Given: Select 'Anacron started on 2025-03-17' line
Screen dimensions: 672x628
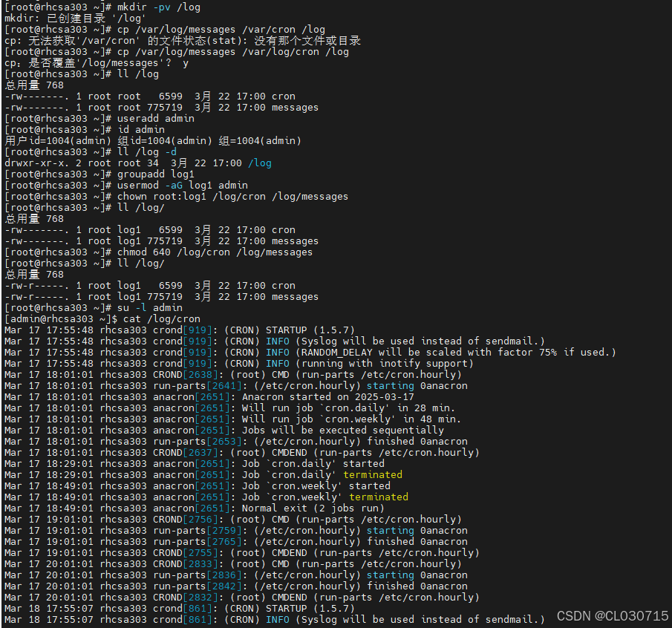Looking at the screenshot, I should (x=209, y=397).
